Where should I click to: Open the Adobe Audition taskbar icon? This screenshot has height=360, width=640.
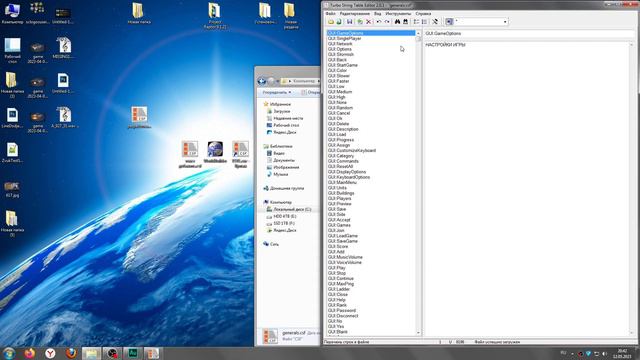[x=133, y=353]
